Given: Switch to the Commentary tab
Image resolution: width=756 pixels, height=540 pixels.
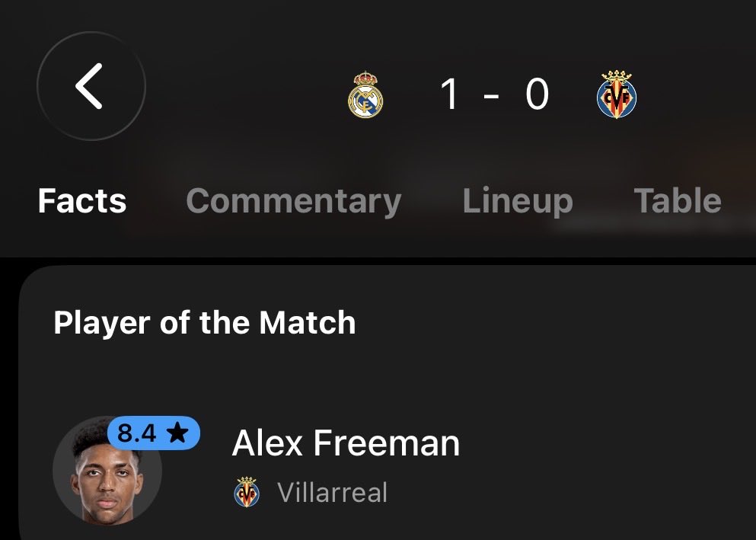Looking at the screenshot, I should coord(294,202).
